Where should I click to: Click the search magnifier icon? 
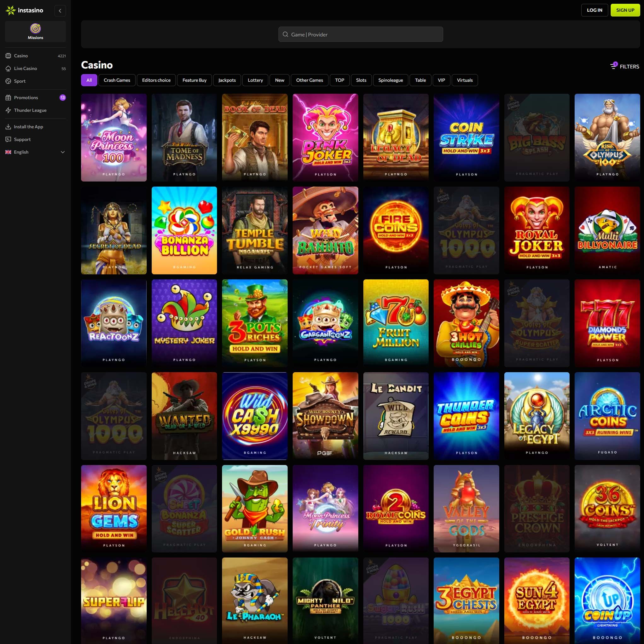(285, 34)
